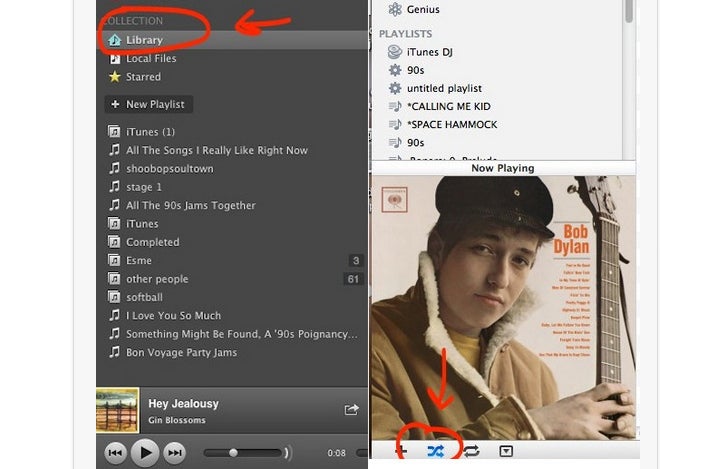Hide the iTunes Now Playing artwork panel

(506, 451)
